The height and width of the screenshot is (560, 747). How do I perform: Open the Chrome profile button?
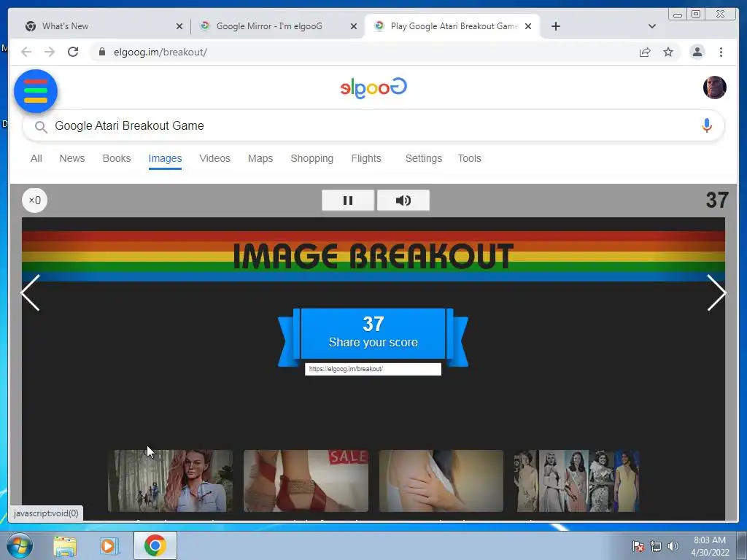[697, 52]
